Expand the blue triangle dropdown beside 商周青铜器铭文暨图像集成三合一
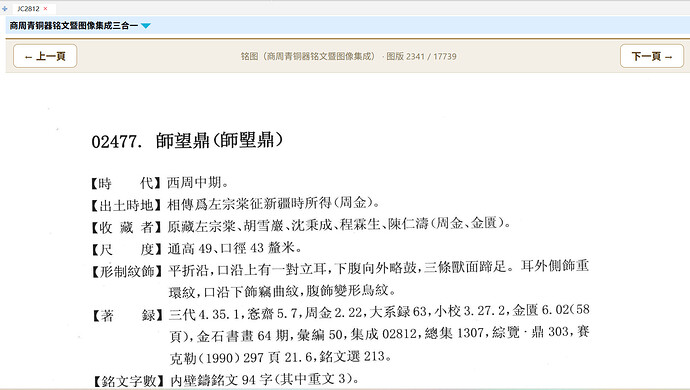Screen dimensions: 690x390 point(146,26)
